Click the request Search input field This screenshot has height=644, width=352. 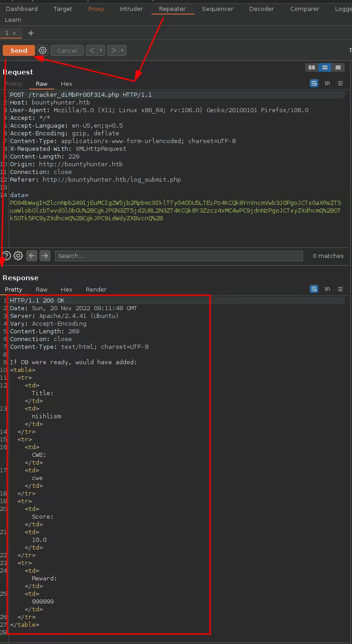tap(178, 256)
